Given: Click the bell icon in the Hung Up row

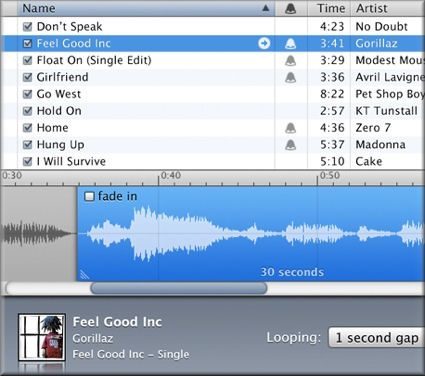Looking at the screenshot, I should (x=291, y=145).
